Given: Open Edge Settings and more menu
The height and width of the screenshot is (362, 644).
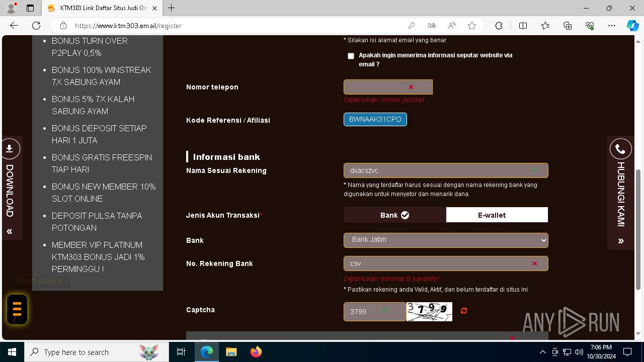Looking at the screenshot, I should (x=612, y=26).
